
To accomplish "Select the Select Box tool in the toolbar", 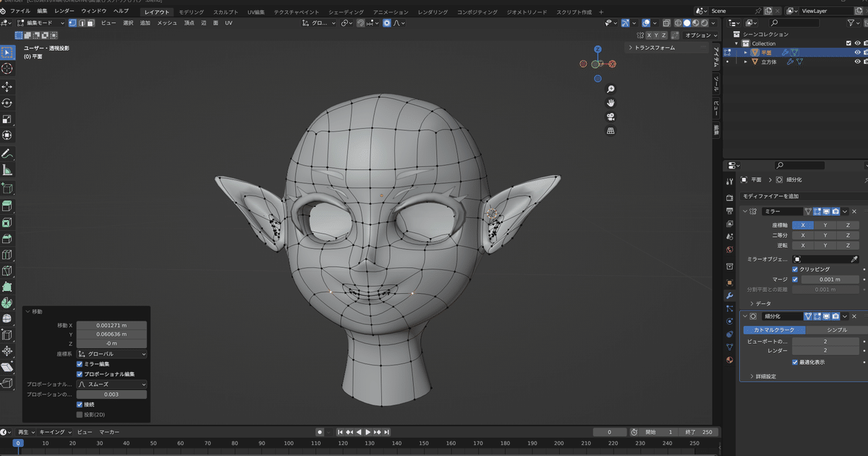I will coord(7,52).
